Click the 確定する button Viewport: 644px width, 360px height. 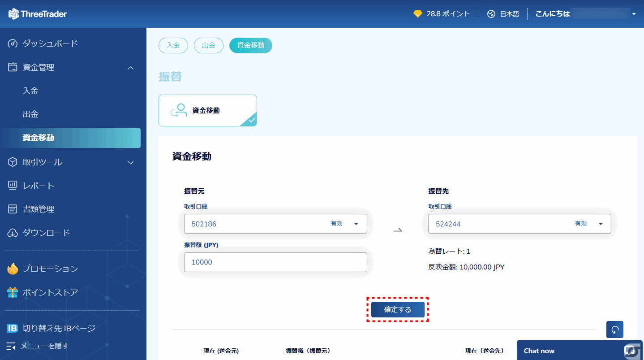pyautogui.click(x=398, y=310)
